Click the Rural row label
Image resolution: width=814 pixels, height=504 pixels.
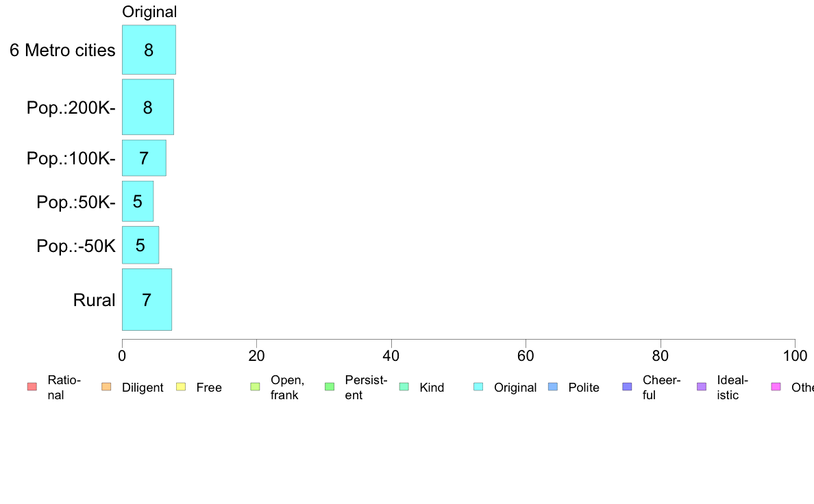(x=95, y=300)
